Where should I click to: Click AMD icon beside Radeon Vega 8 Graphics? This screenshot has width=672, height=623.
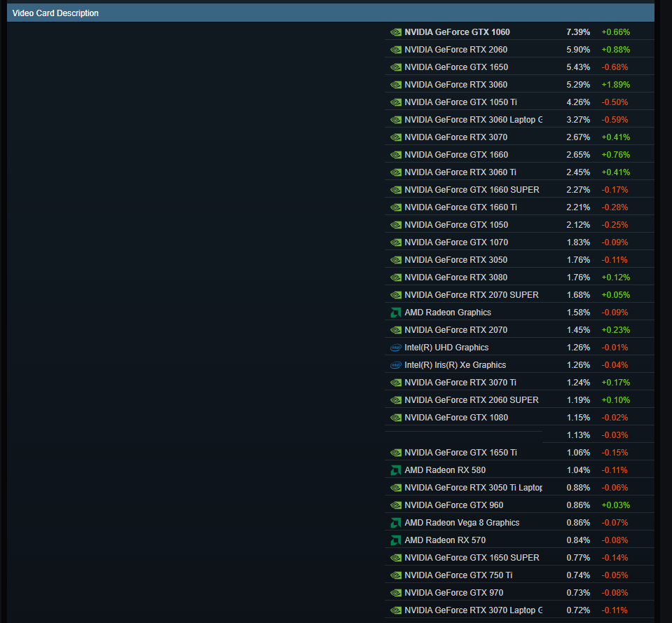[x=396, y=523]
